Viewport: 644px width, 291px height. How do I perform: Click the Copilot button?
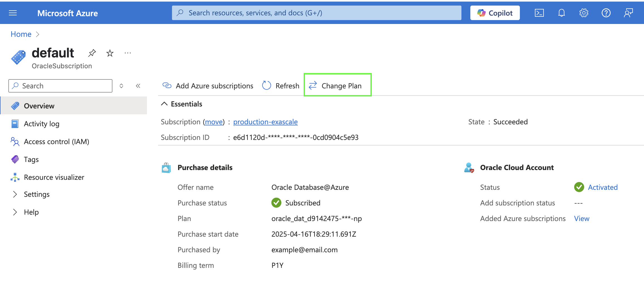(x=495, y=13)
